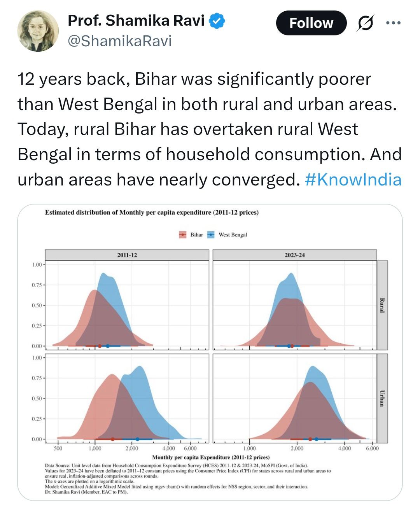Click the Urban row strip label
The width and height of the screenshot is (420, 521).
[382, 398]
